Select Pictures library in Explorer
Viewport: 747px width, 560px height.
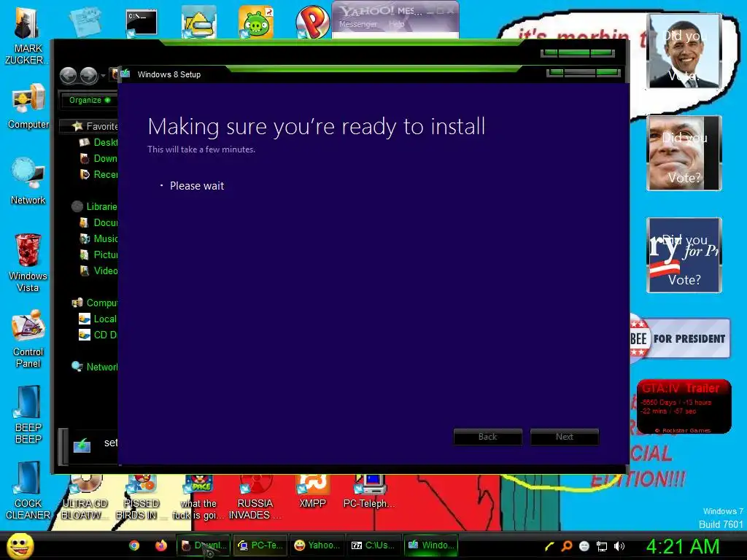98,254
